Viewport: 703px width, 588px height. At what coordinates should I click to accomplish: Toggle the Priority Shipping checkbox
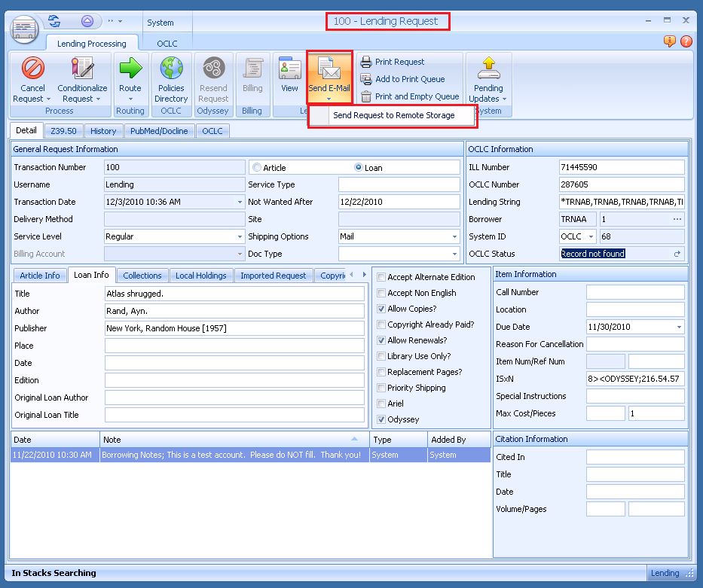381,388
